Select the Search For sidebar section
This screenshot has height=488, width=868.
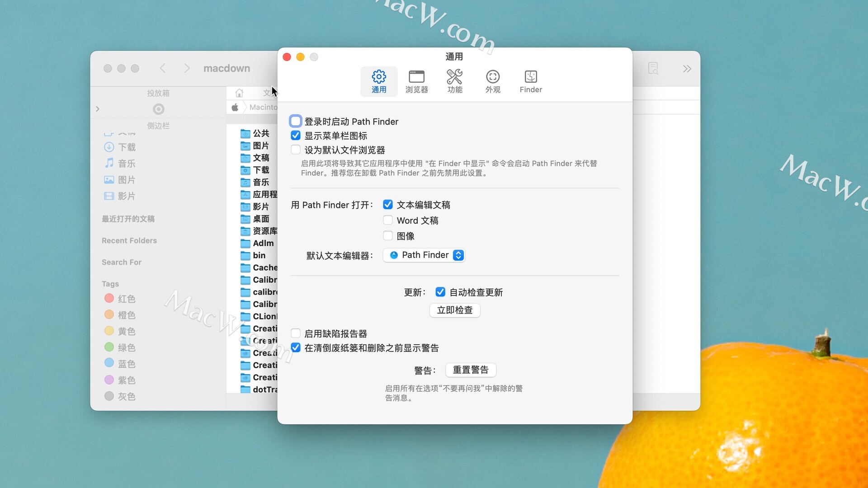click(x=122, y=262)
